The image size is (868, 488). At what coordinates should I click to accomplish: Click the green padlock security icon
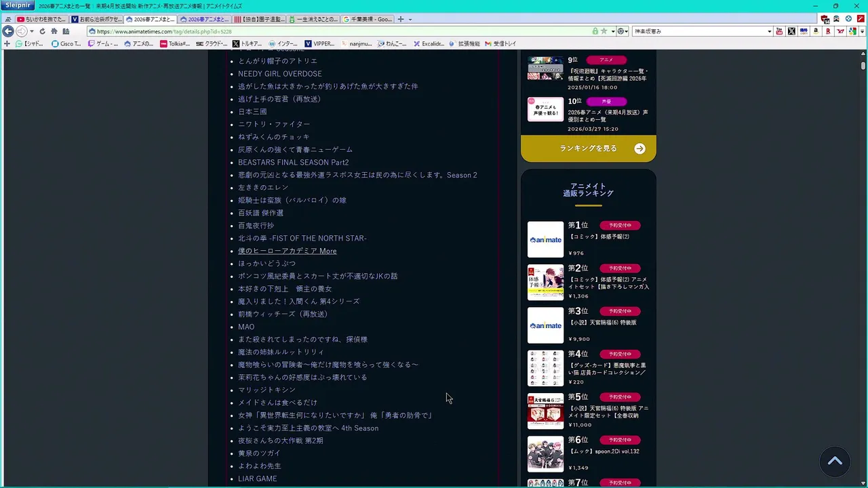595,31
